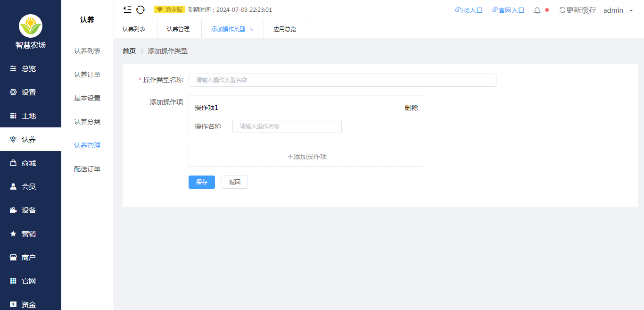Viewport: 644px width, 310px height.
Task: Select the 添加操作类型 tab
Action: [228, 29]
